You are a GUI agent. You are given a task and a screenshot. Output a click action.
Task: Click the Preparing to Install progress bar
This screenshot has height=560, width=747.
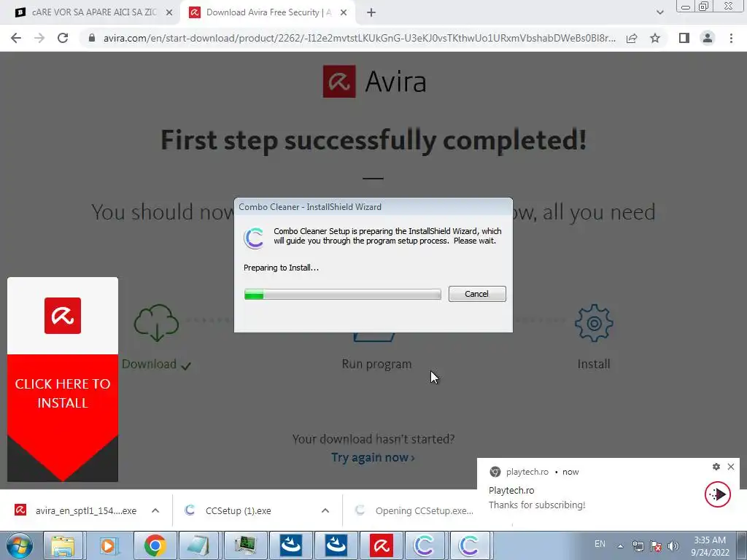coord(343,295)
